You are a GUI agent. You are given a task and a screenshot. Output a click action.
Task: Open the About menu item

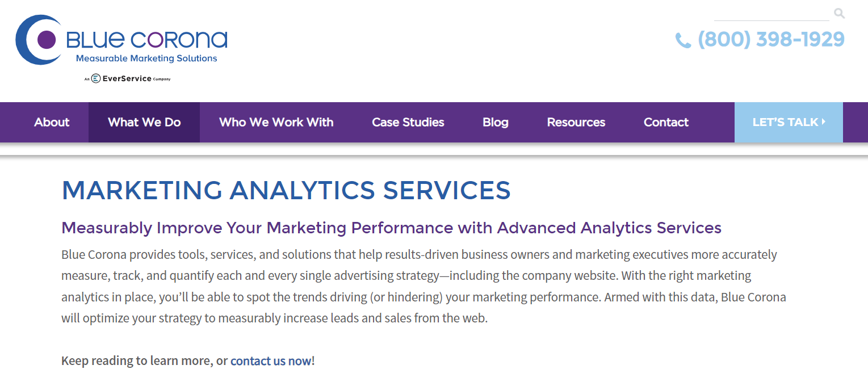[x=52, y=122]
